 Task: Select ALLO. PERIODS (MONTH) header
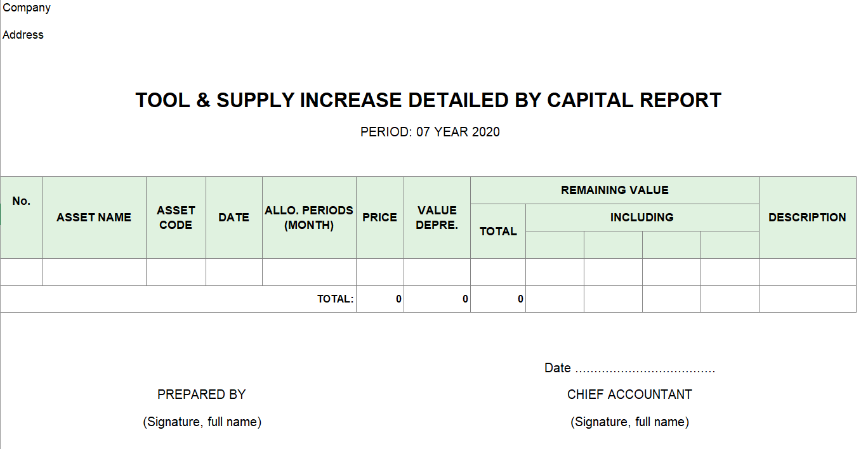(309, 218)
